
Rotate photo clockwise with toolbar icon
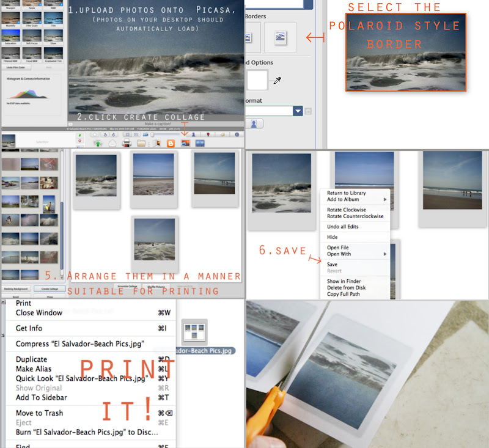(113, 134)
